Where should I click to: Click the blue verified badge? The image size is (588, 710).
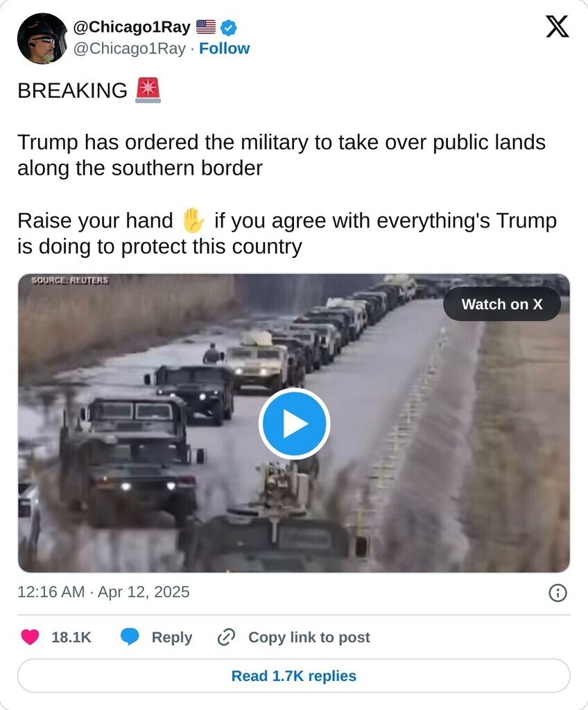coord(228,28)
